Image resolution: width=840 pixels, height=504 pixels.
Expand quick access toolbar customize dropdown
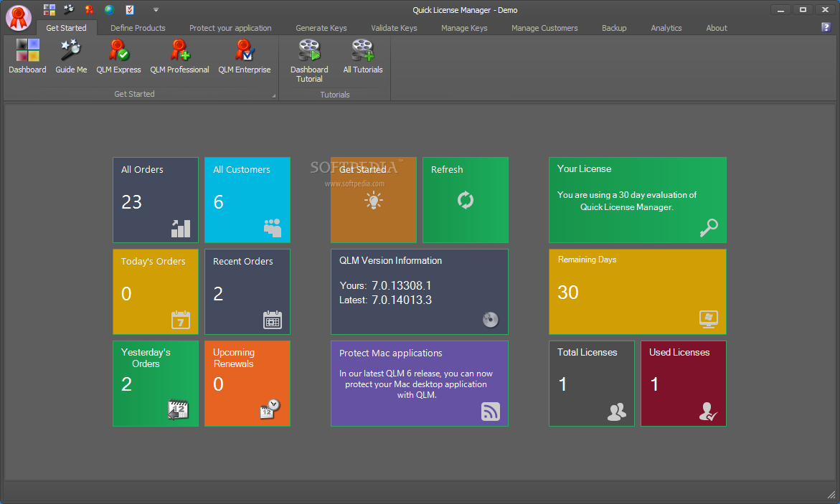(x=156, y=9)
